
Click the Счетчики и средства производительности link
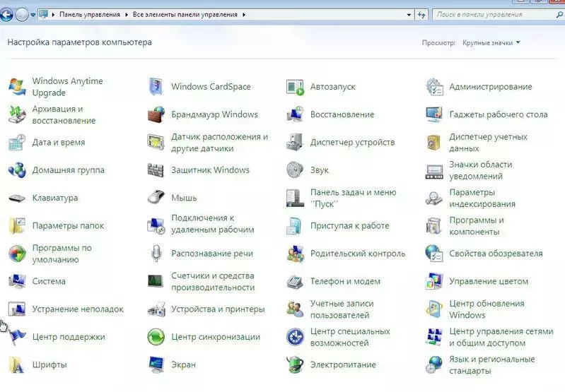pos(213,282)
